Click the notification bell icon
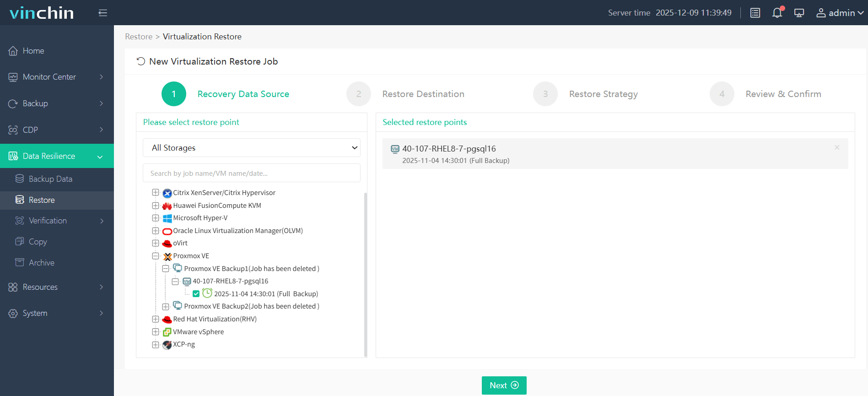Image resolution: width=868 pixels, height=396 pixels. (777, 13)
